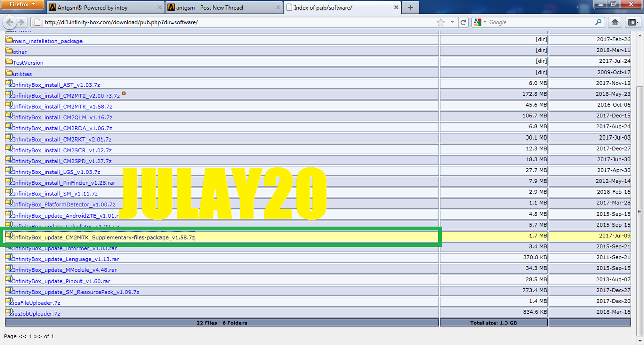Click archive icon of InfinityBox_install_CM2QLM_v1.16.7z
644x345 pixels.
pyautogui.click(x=9, y=116)
